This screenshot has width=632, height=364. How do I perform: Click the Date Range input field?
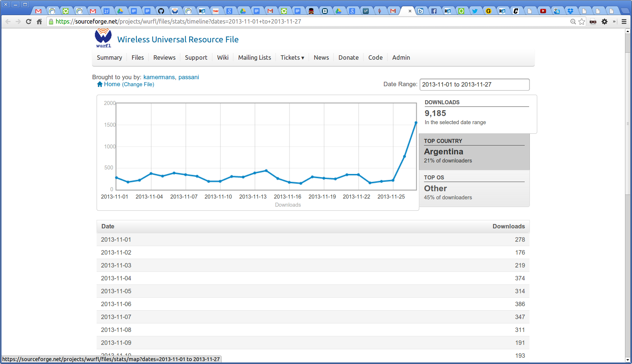click(x=475, y=84)
